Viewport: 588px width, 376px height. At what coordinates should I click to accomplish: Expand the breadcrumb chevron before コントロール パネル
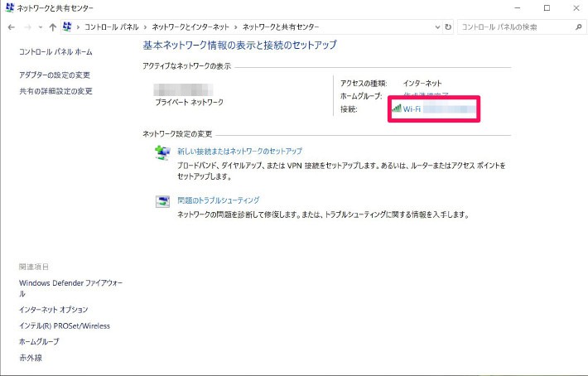78,27
